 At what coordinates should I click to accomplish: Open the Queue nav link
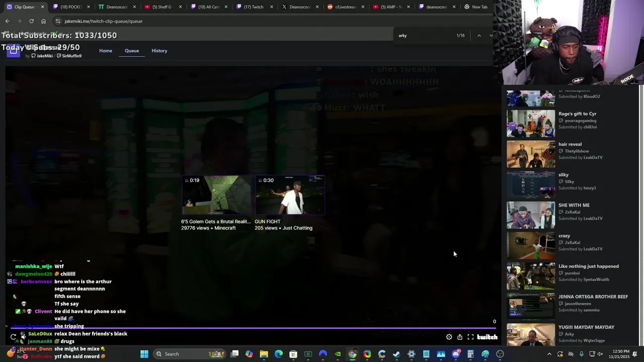tap(132, 51)
